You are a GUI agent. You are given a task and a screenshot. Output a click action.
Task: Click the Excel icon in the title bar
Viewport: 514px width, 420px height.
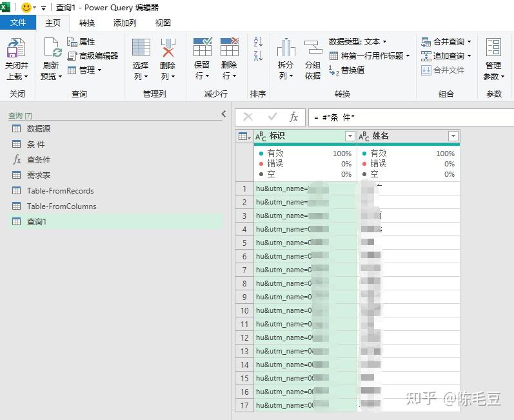click(x=5, y=7)
